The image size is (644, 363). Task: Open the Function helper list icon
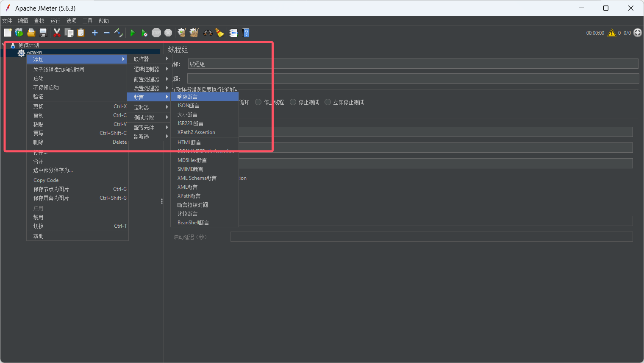point(233,33)
